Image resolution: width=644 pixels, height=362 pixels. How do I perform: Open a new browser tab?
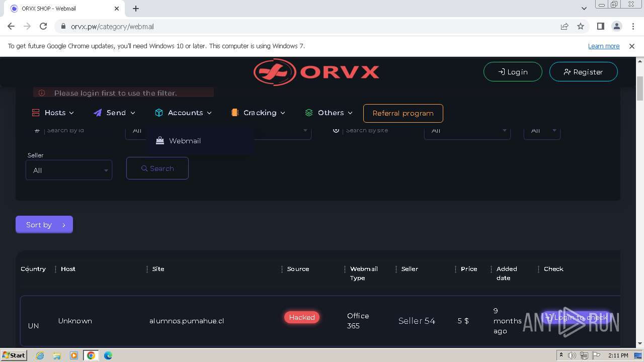[136, 9]
